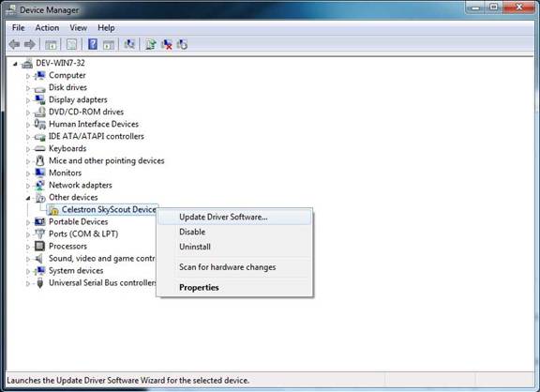540x392 pixels.
Task: Click the Show/Hide Action Pane icon
Action: pyautogui.click(x=109, y=44)
